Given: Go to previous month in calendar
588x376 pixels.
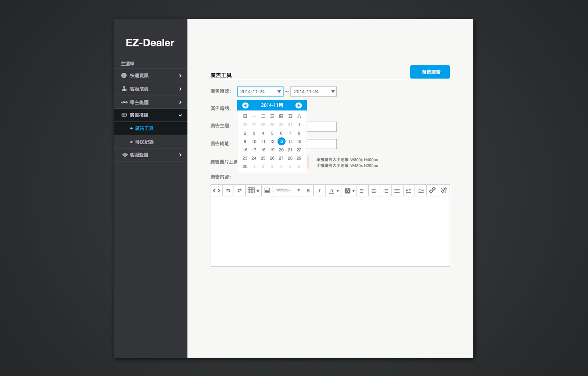Looking at the screenshot, I should pos(245,105).
